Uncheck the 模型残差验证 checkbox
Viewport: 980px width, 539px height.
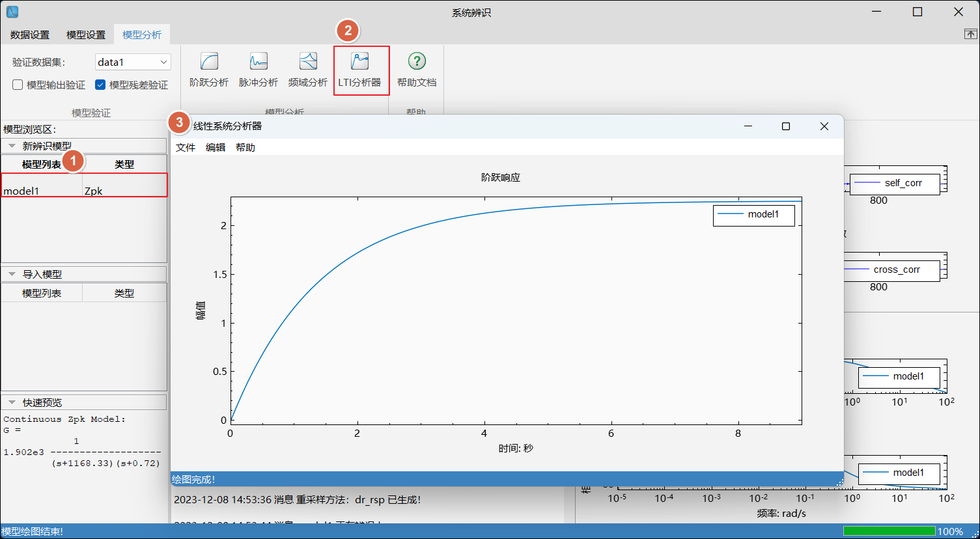pyautogui.click(x=100, y=85)
